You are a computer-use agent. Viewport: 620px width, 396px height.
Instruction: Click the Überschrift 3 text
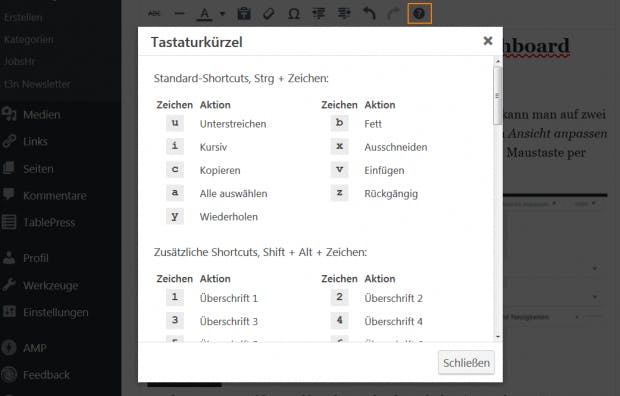(x=229, y=321)
